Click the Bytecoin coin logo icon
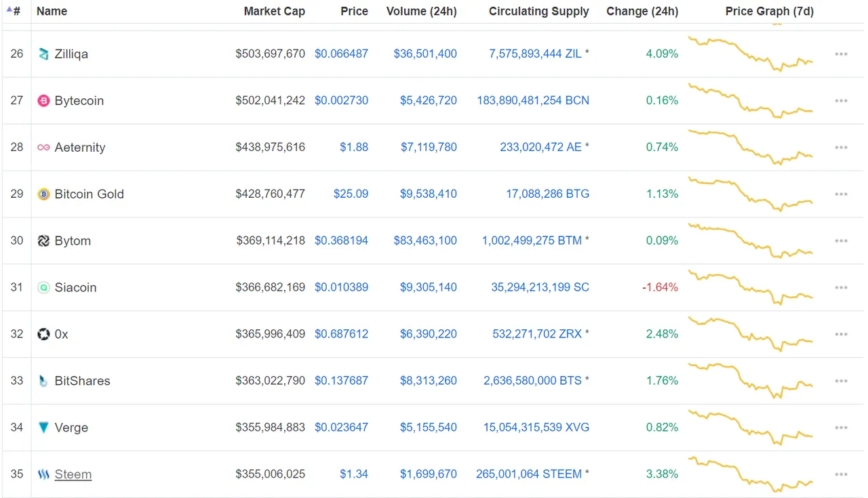This screenshot has width=868, height=498. (x=43, y=101)
